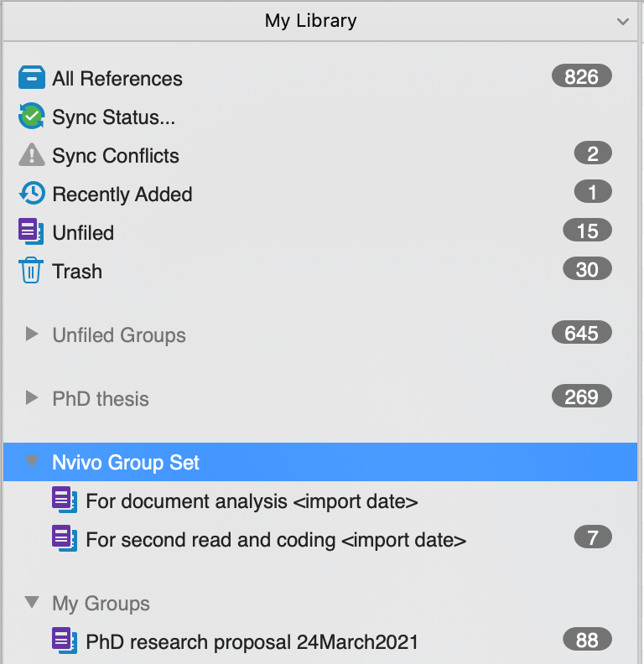Click the Unfiled purple document icon

pos(31,232)
